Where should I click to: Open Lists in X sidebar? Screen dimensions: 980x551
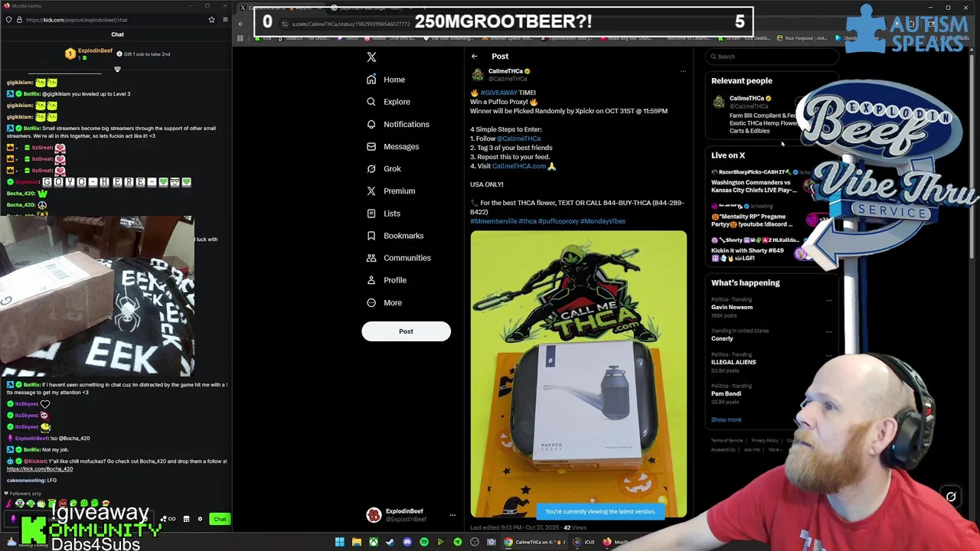click(x=383, y=214)
